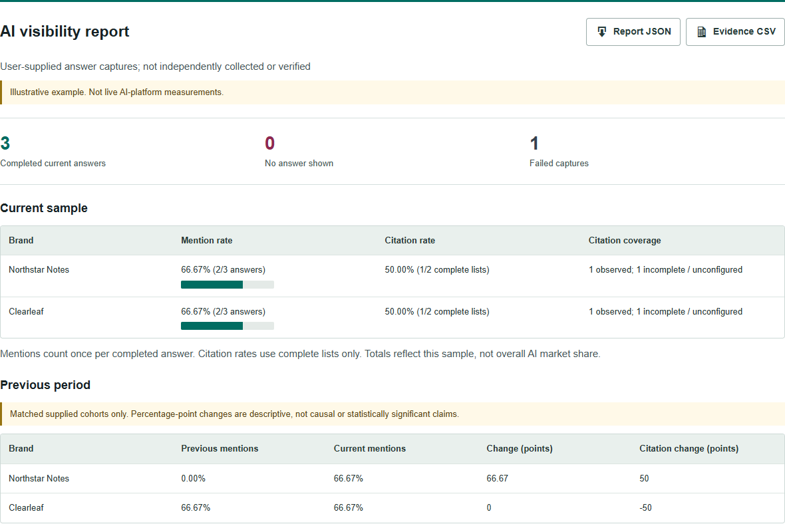Click Northstar Notes previous mentions 0.00%
Screen dimensions: 785x532
coord(193,478)
